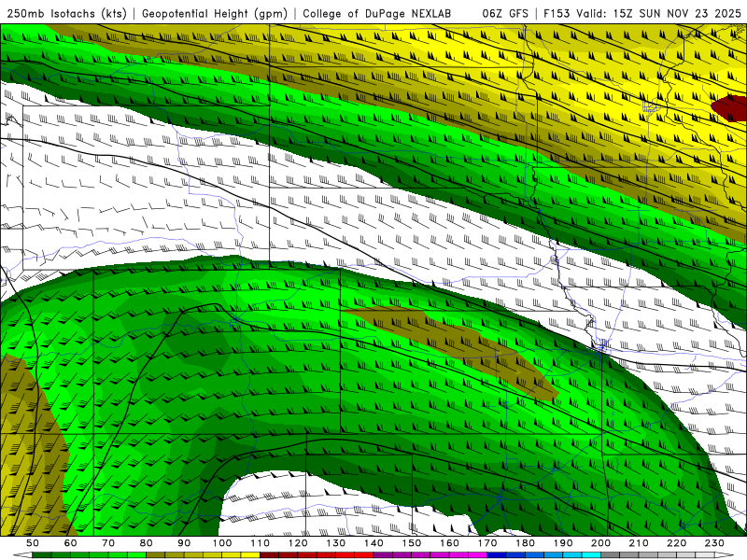The image size is (747, 560).
Task: Click the 100 label on the color scale
Action: point(222,543)
